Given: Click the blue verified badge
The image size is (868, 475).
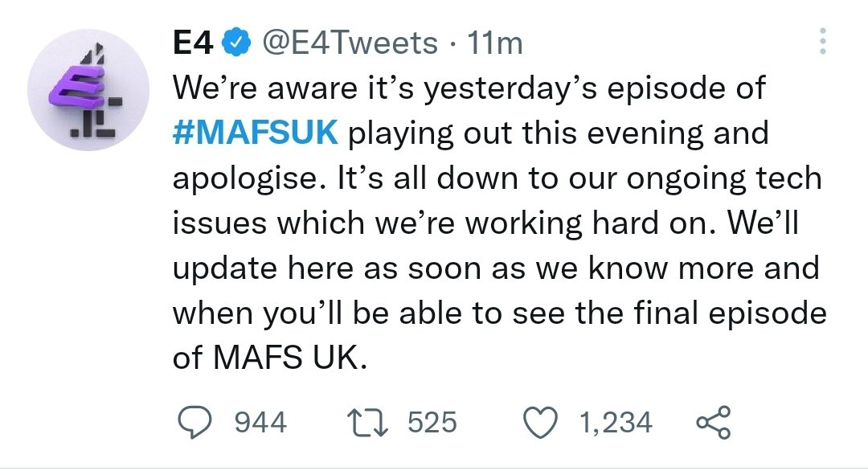Looking at the screenshot, I should pos(237,43).
